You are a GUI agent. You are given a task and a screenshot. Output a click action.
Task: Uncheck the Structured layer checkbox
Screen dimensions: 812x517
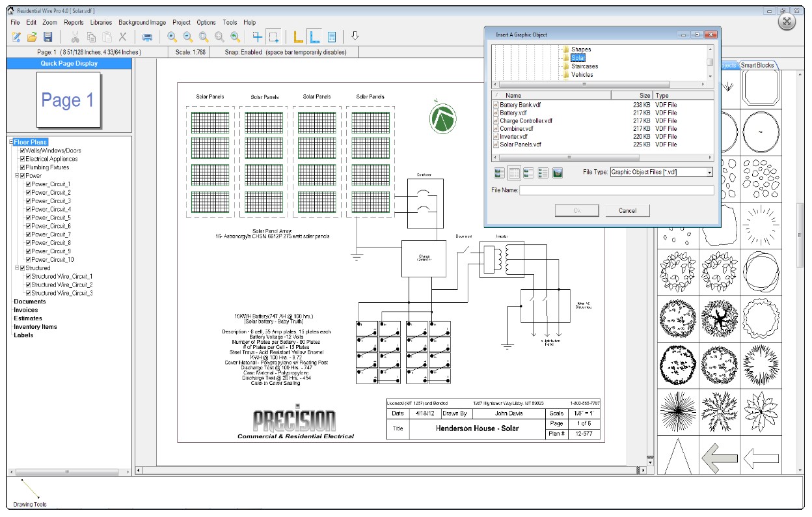(x=23, y=268)
